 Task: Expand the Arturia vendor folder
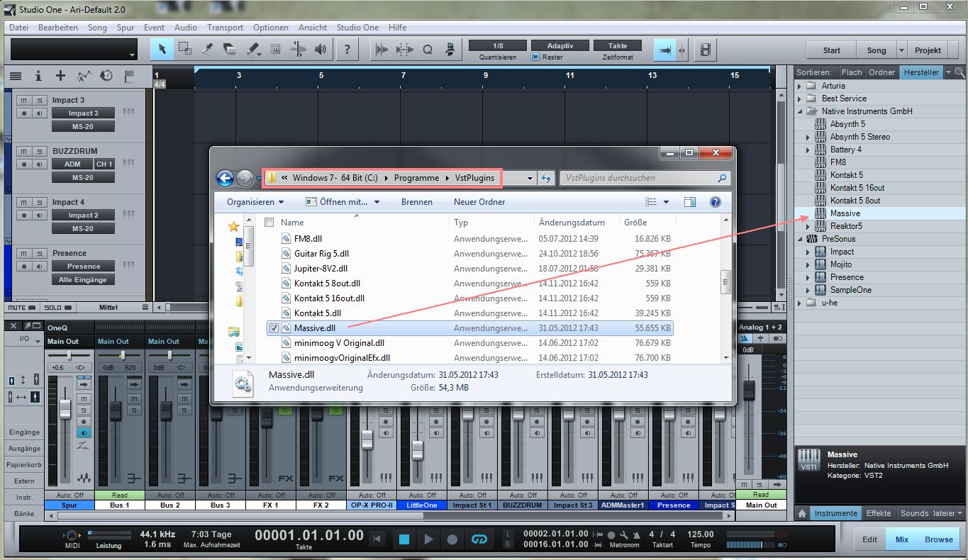800,86
